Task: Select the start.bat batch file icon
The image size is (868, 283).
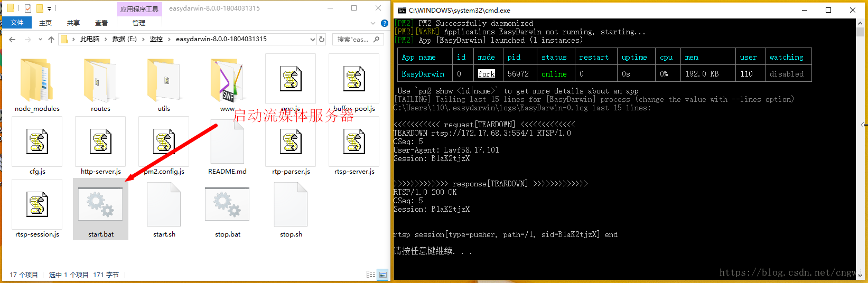Action: click(100, 204)
